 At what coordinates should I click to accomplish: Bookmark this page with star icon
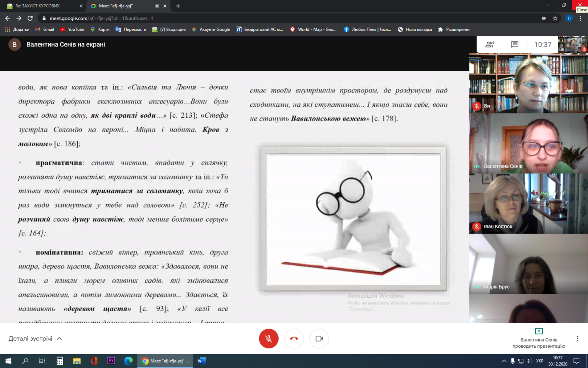pyautogui.click(x=555, y=18)
